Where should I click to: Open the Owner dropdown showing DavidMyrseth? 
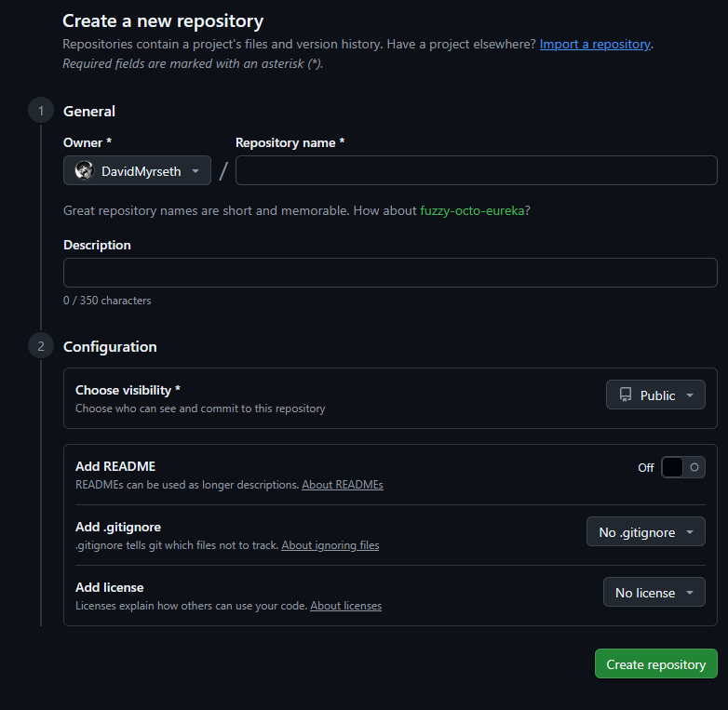[137, 171]
